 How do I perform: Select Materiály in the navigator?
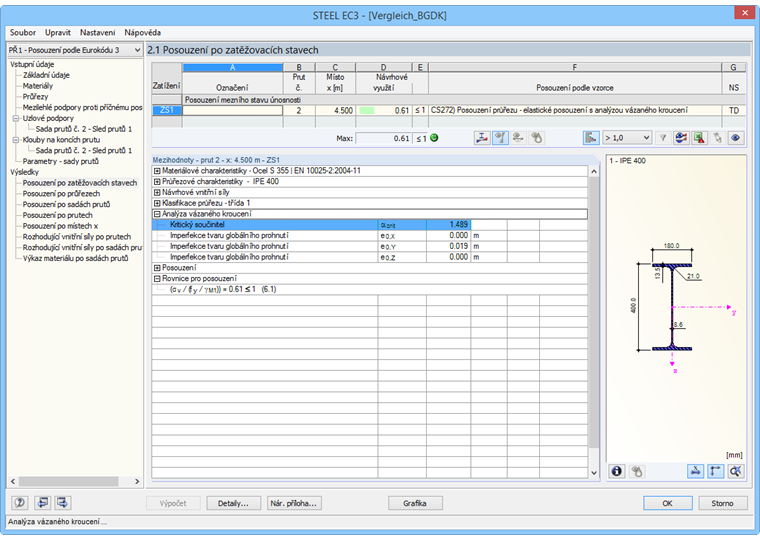38,86
